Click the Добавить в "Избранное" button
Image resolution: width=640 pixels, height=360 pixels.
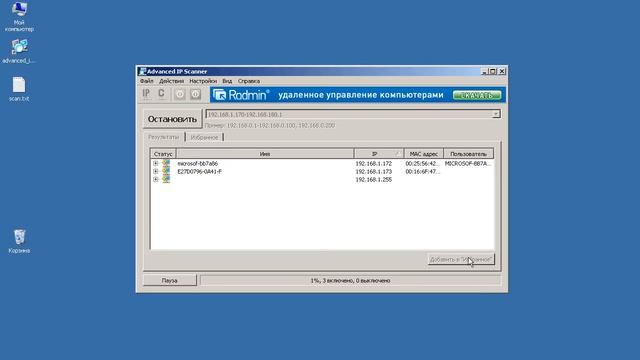[461, 259]
